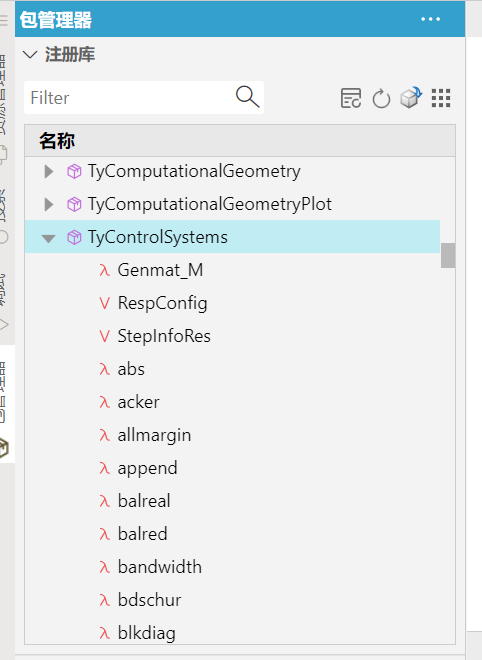Select TyComputationalGeometryPlot package row
482x660 pixels.
point(232,204)
